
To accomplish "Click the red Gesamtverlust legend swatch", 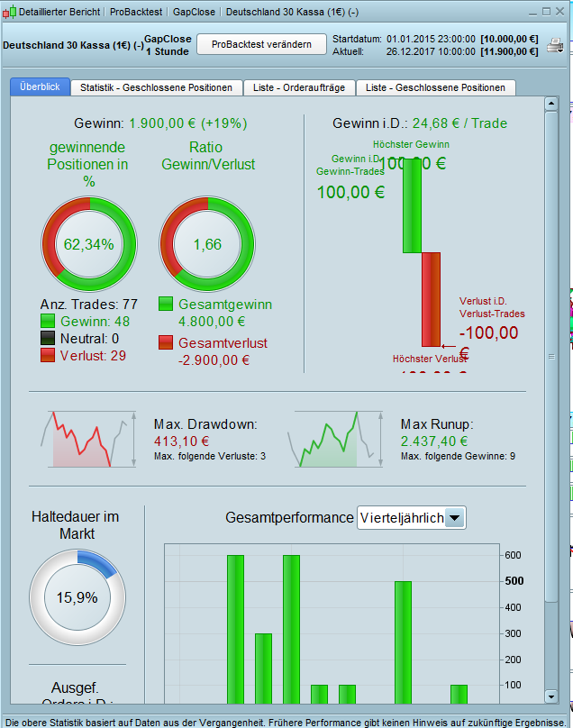I will point(166,342).
